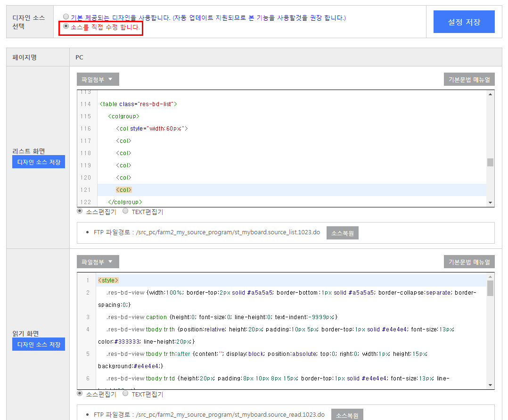Click 소스복원 next to source_list FTP path
The height and width of the screenshot is (420, 508).
[x=343, y=233]
